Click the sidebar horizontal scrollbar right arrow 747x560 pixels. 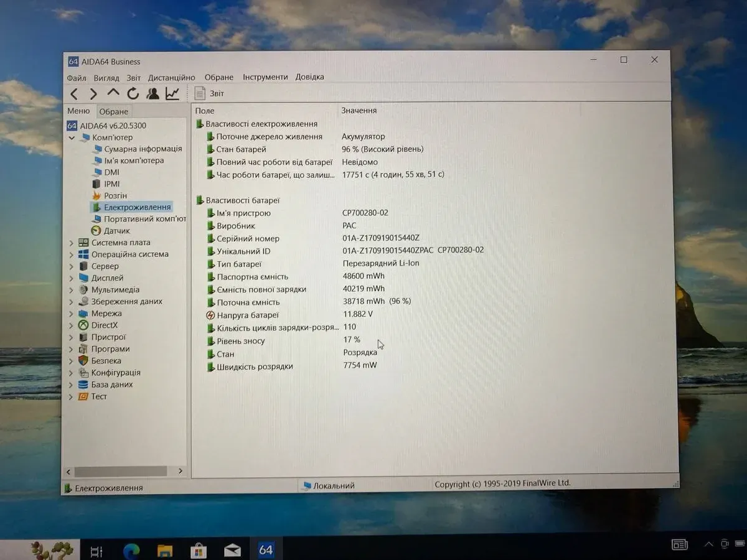coord(181,472)
